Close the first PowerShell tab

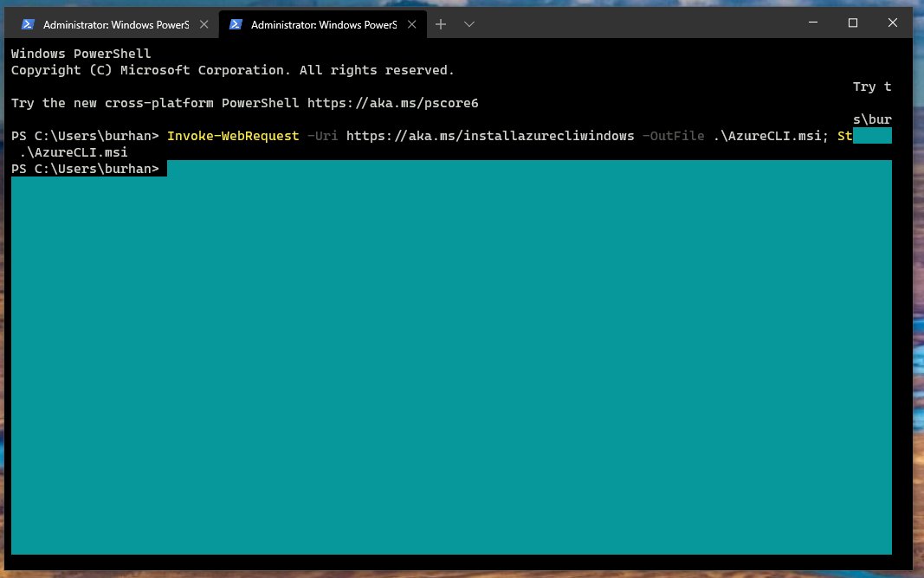pyautogui.click(x=204, y=24)
